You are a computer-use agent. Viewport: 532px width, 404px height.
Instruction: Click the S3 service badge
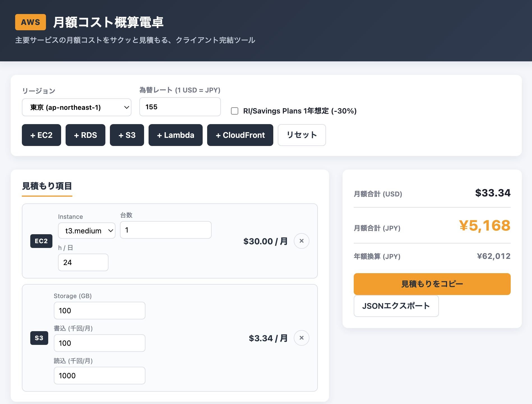click(39, 338)
